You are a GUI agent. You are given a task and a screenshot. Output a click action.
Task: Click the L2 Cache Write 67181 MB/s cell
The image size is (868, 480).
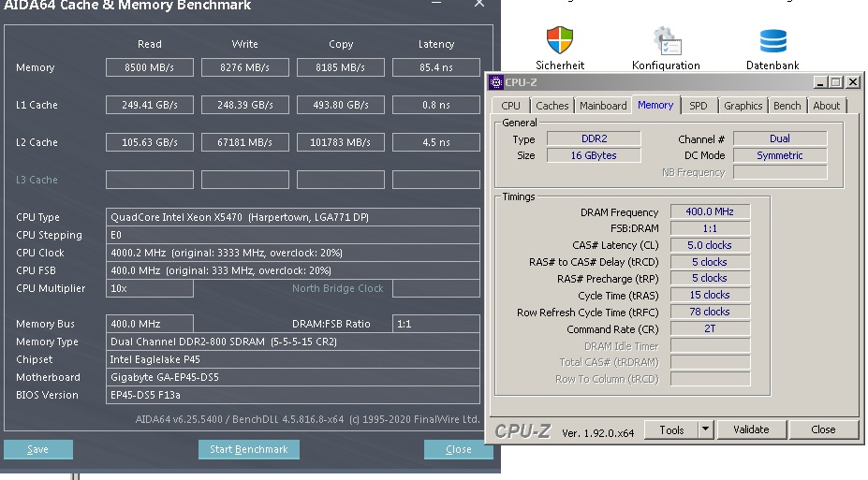pos(244,142)
